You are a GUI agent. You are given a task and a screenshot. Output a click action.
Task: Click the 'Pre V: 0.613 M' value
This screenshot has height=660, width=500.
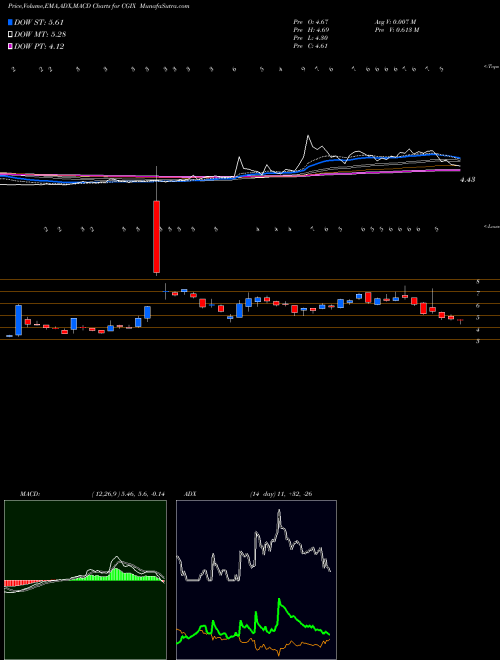[396, 30]
